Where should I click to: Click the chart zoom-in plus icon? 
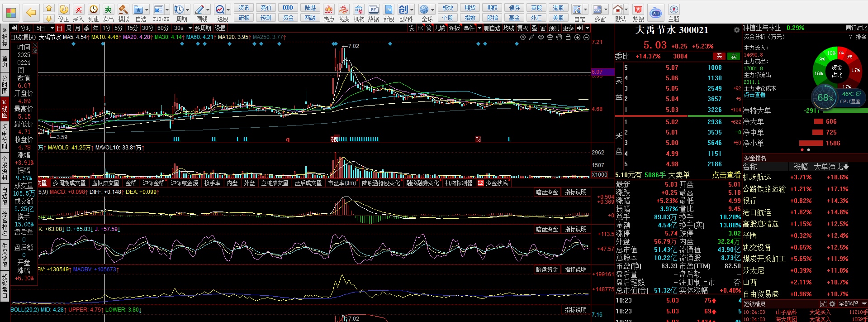click(577, 38)
